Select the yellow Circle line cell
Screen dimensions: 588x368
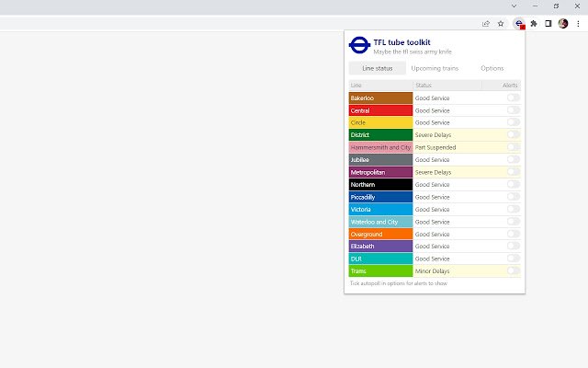(x=380, y=122)
